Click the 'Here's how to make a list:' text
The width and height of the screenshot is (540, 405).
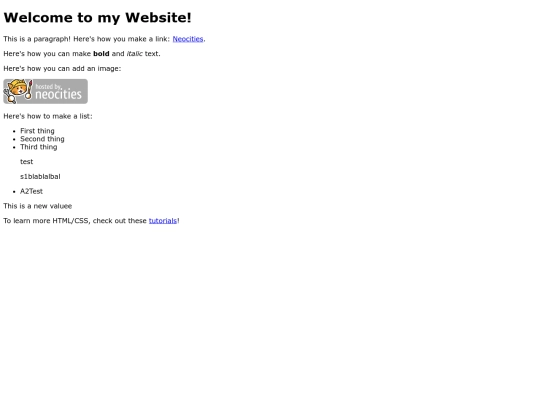pos(48,116)
